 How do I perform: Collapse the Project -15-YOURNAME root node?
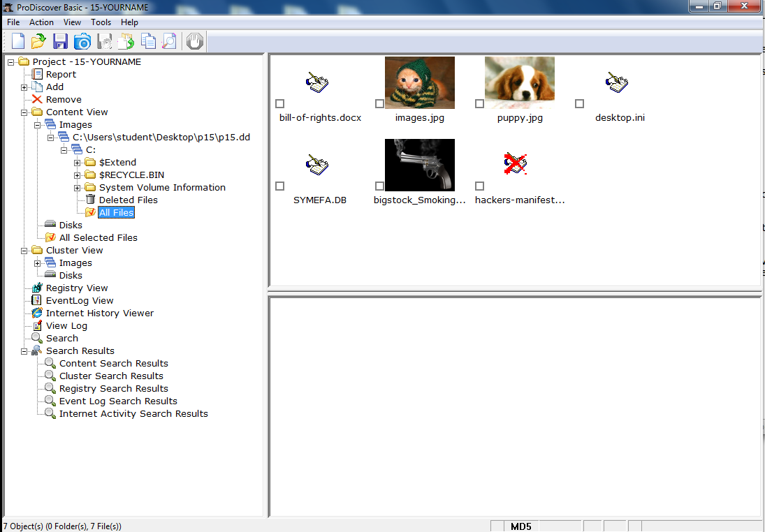(x=10, y=62)
